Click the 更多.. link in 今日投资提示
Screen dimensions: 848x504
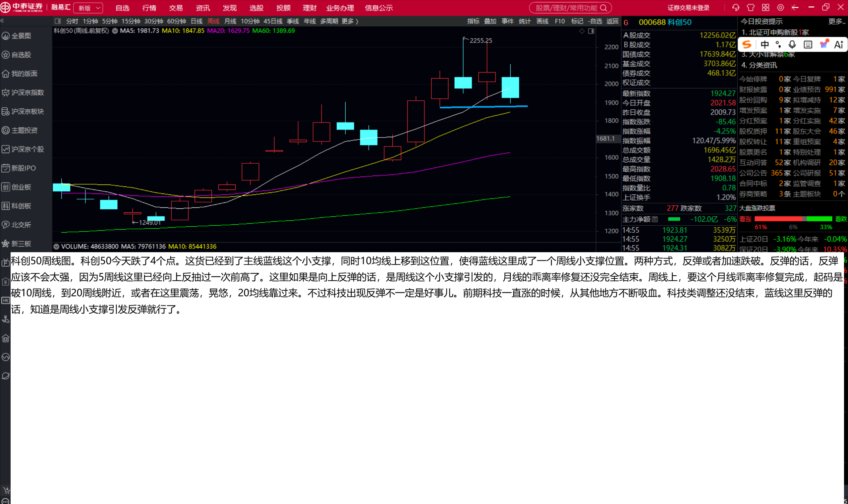point(837,22)
